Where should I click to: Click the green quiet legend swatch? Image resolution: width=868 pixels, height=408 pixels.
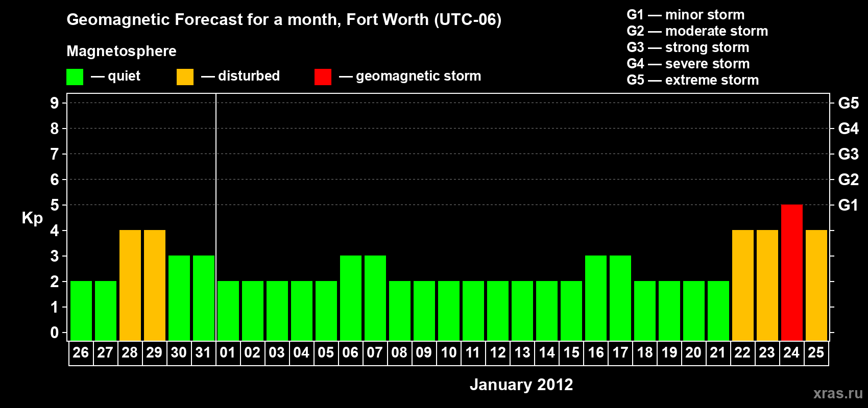[75, 77]
